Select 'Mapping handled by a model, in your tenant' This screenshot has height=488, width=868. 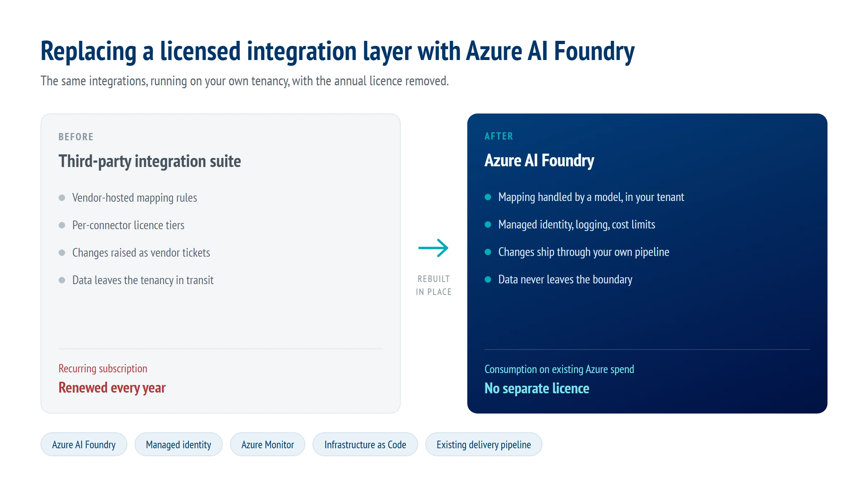point(591,197)
